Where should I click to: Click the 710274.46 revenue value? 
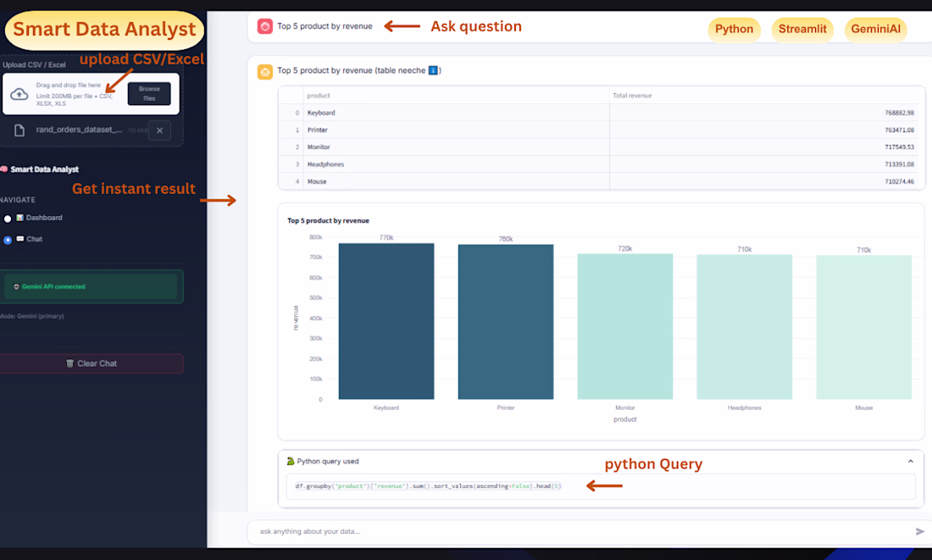pyautogui.click(x=899, y=182)
